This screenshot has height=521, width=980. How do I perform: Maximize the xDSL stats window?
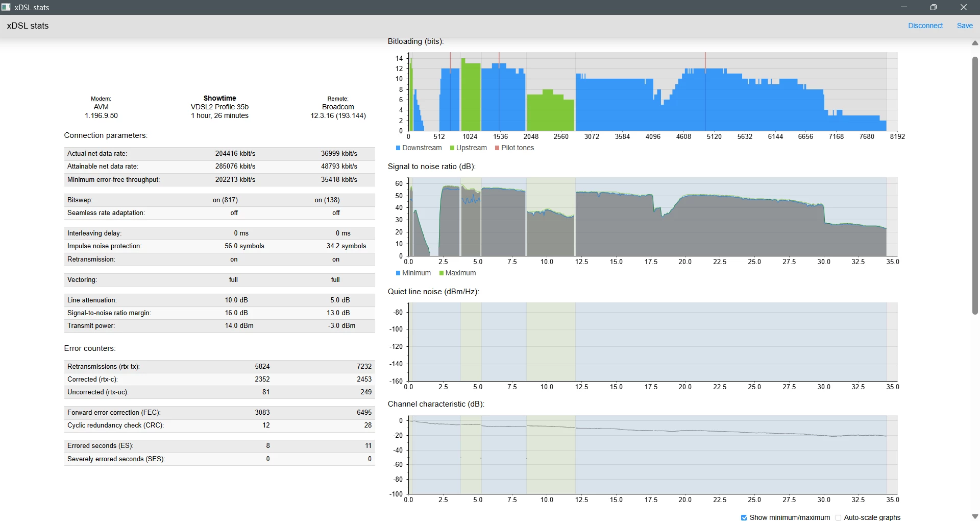934,7
